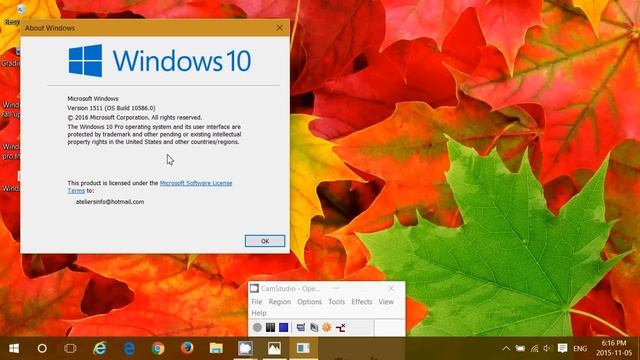Open the CamStudio Options menu
This screenshot has width=640, height=360.
click(309, 302)
